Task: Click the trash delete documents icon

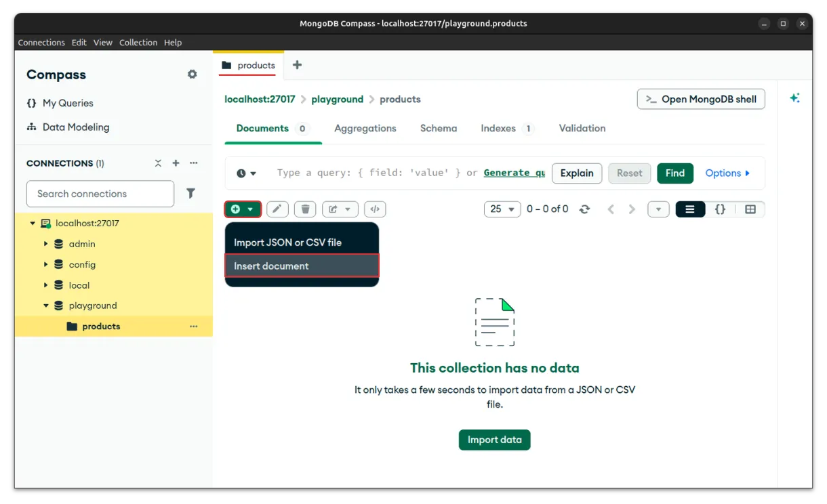Action: coord(305,209)
